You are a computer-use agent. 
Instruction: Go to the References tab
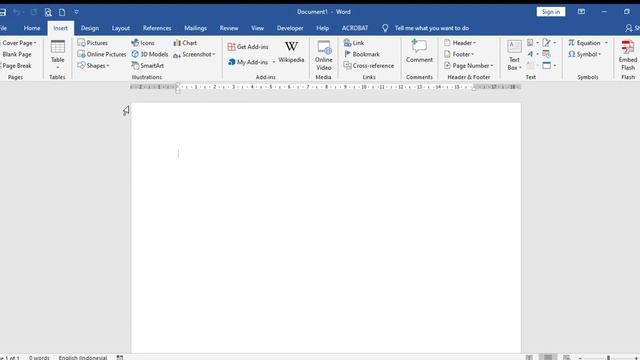point(157,28)
